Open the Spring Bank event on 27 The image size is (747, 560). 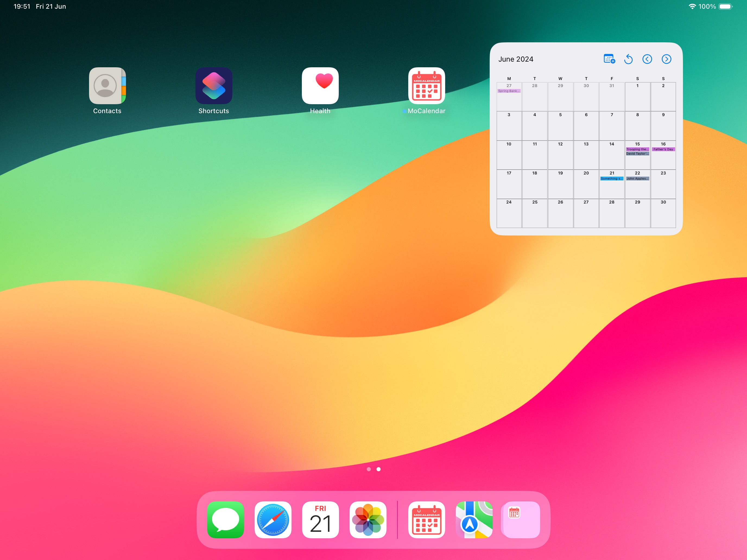point(509,91)
